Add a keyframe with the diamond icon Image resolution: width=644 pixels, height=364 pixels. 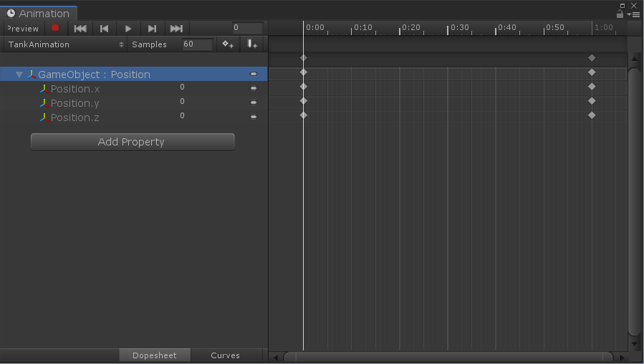click(x=228, y=44)
